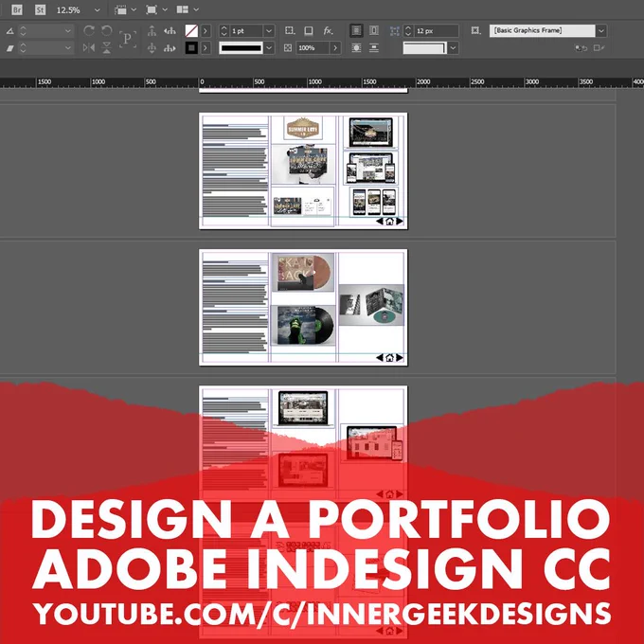This screenshot has width=644, height=644.
Task: Click Select Next Object icon
Action: (170, 47)
